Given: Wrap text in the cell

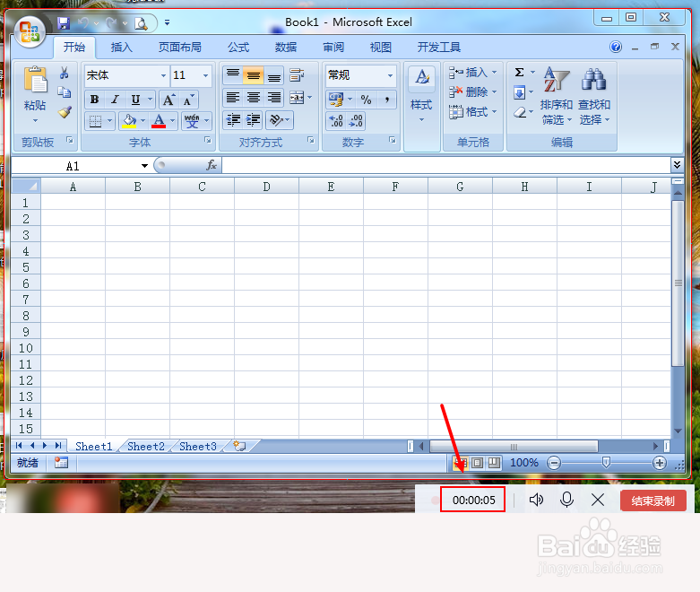Looking at the screenshot, I should click(297, 75).
